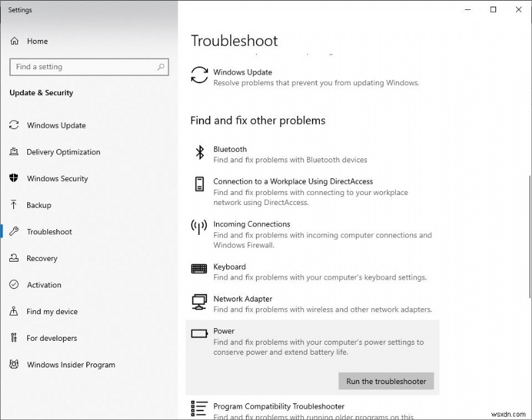Viewport: 532px width, 420px height.
Task: Click the Backup sync icon in sidebar
Action: tap(15, 205)
